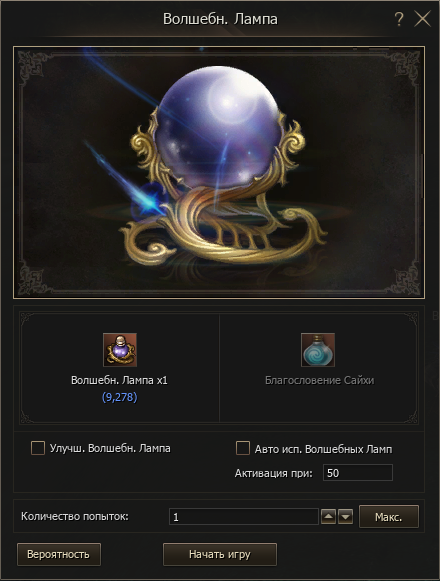Click the Активация при label text
Image resolution: width=440 pixels, height=581 pixels.
pos(274,473)
